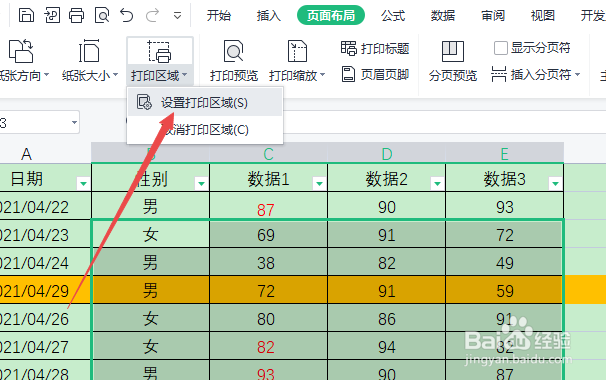Viewport: 606px width, 380px height.
Task: Choose 设置打印区域(S) from the menu
Action: coord(205,103)
